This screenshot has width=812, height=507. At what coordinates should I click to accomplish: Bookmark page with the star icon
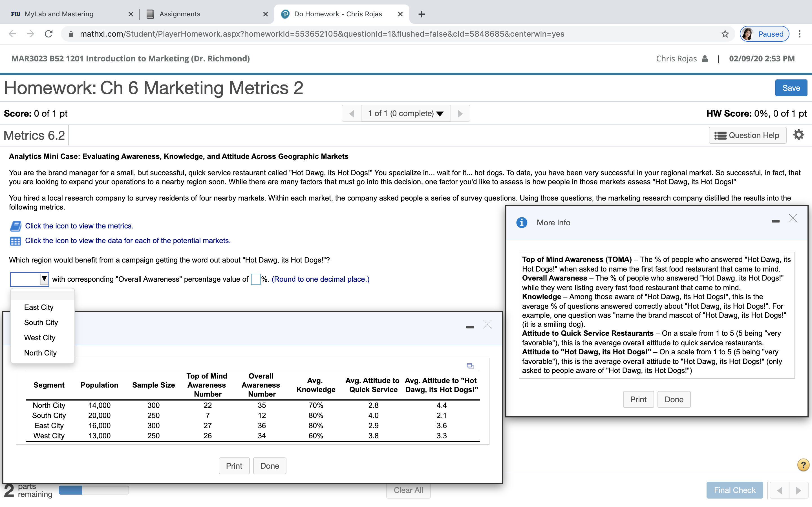(x=725, y=34)
